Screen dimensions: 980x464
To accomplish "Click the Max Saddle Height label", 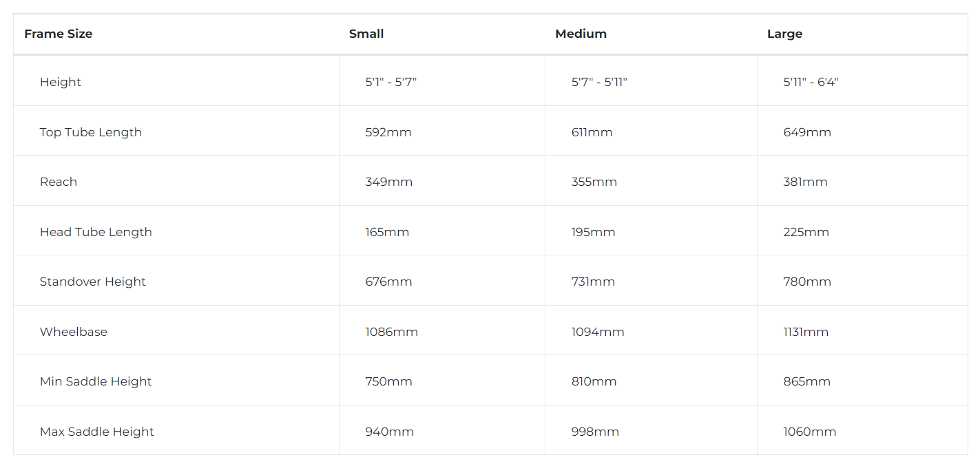I will pyautogui.click(x=97, y=432).
